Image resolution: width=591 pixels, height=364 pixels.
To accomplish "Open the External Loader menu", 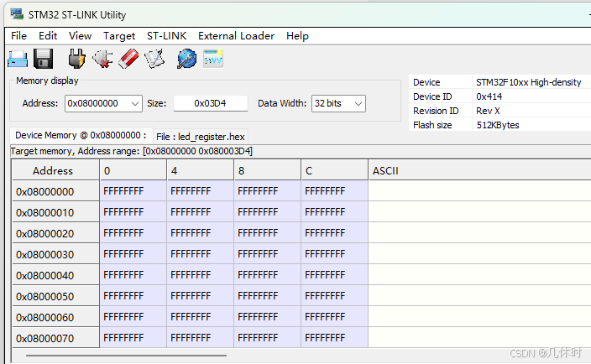I will click(237, 36).
